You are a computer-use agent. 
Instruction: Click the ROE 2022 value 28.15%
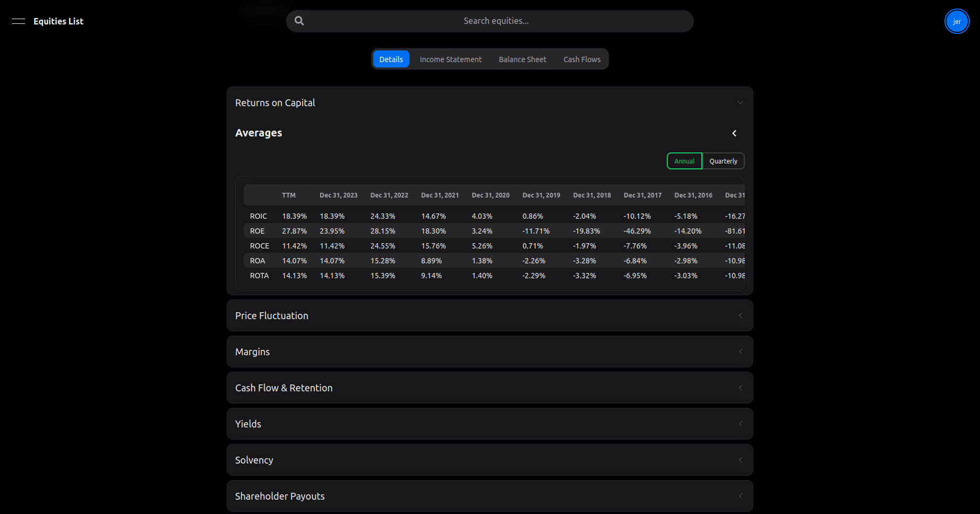click(x=383, y=231)
